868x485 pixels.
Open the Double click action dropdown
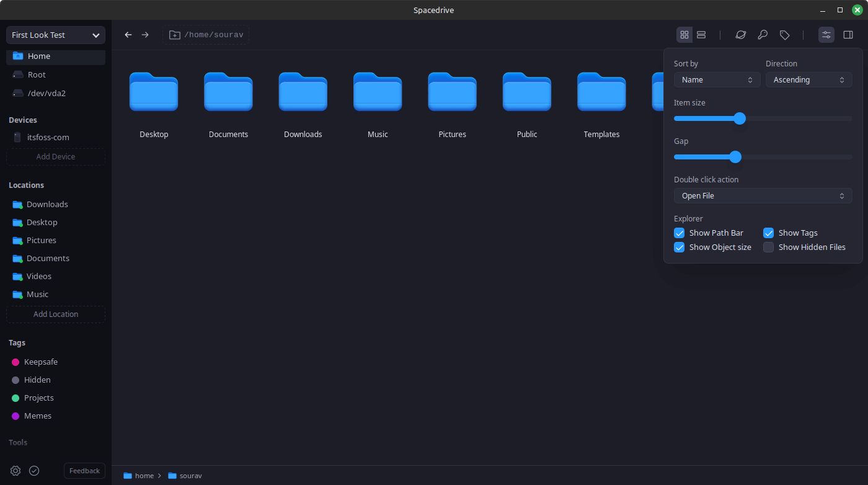click(x=763, y=196)
